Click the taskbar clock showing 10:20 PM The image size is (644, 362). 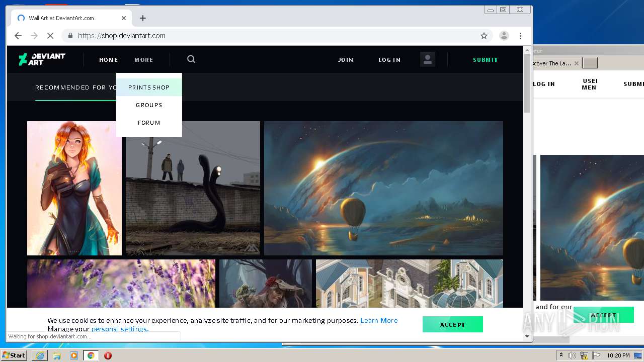click(618, 355)
